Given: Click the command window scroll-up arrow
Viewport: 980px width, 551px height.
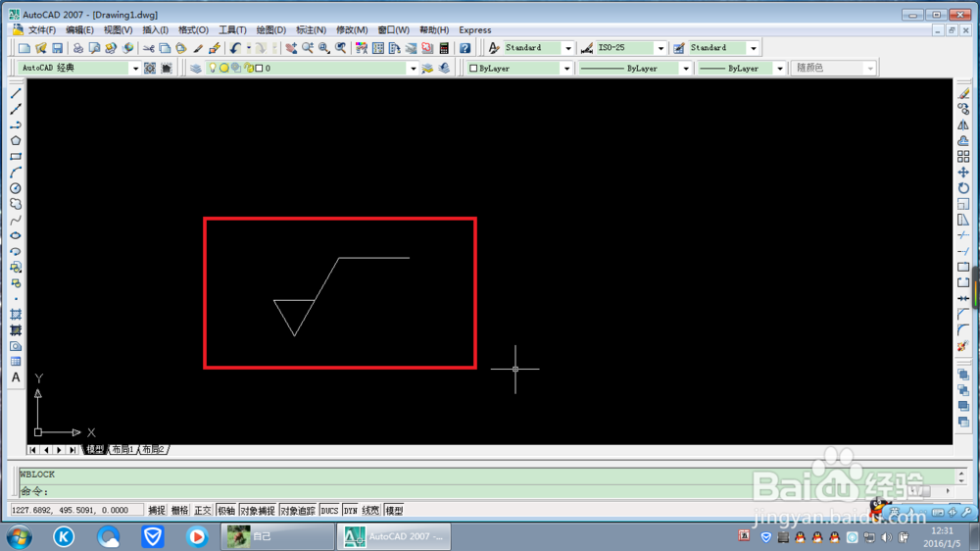Looking at the screenshot, I should 961,473.
